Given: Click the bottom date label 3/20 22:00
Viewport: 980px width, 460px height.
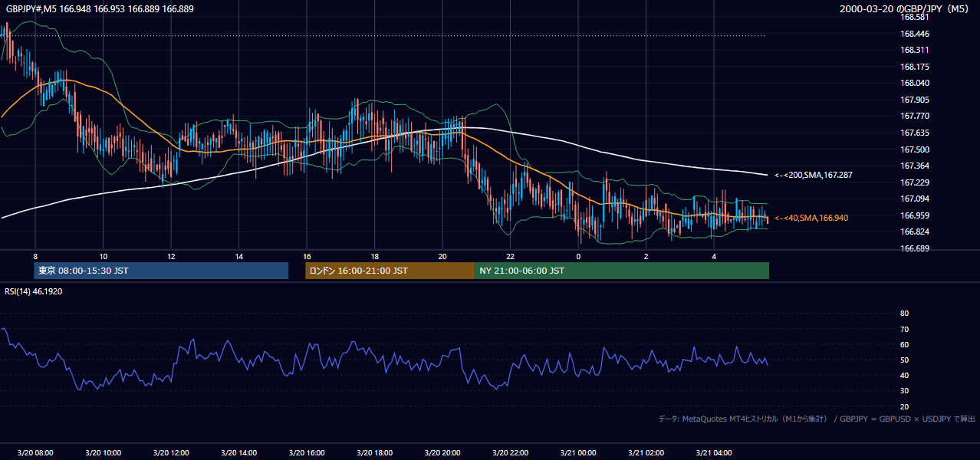Looking at the screenshot, I should point(511,453).
